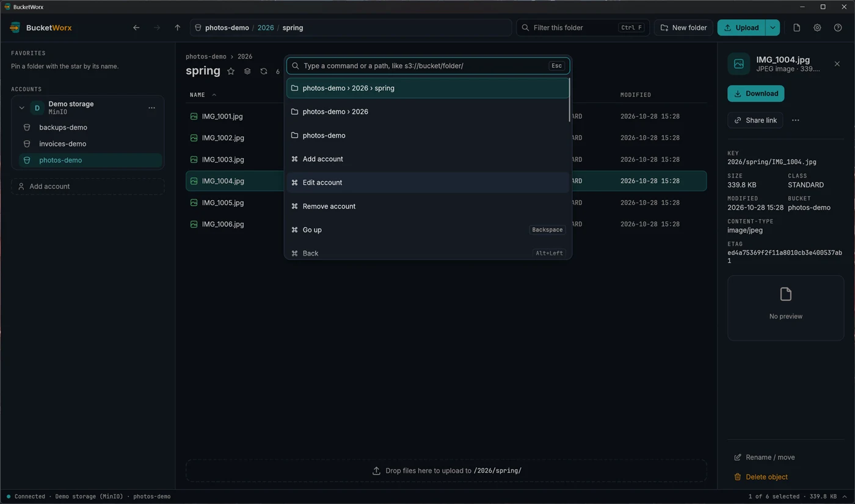Go back with the left arrow icon
The height and width of the screenshot is (504, 855).
coord(136,27)
